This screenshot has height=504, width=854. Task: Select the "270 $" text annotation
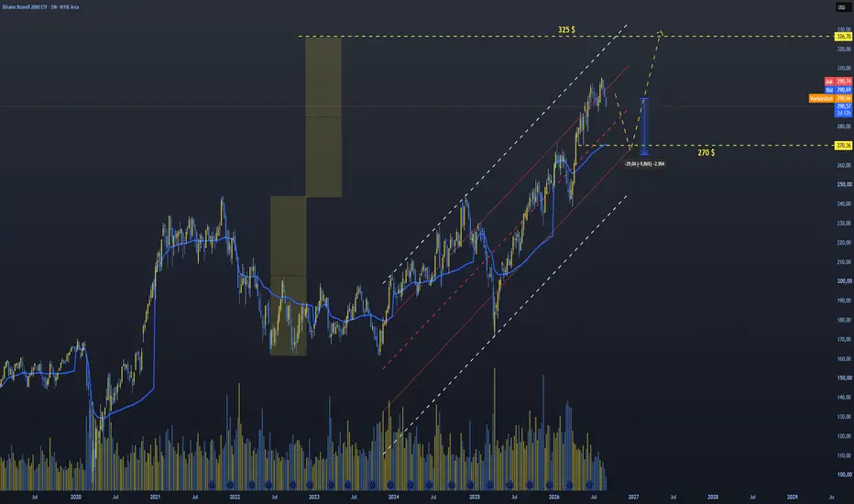706,152
